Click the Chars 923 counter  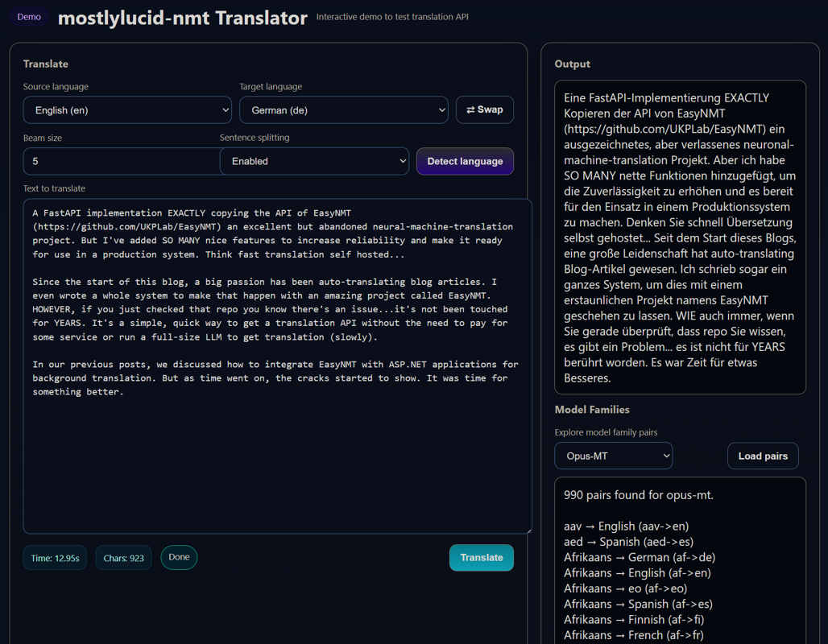pyautogui.click(x=123, y=558)
